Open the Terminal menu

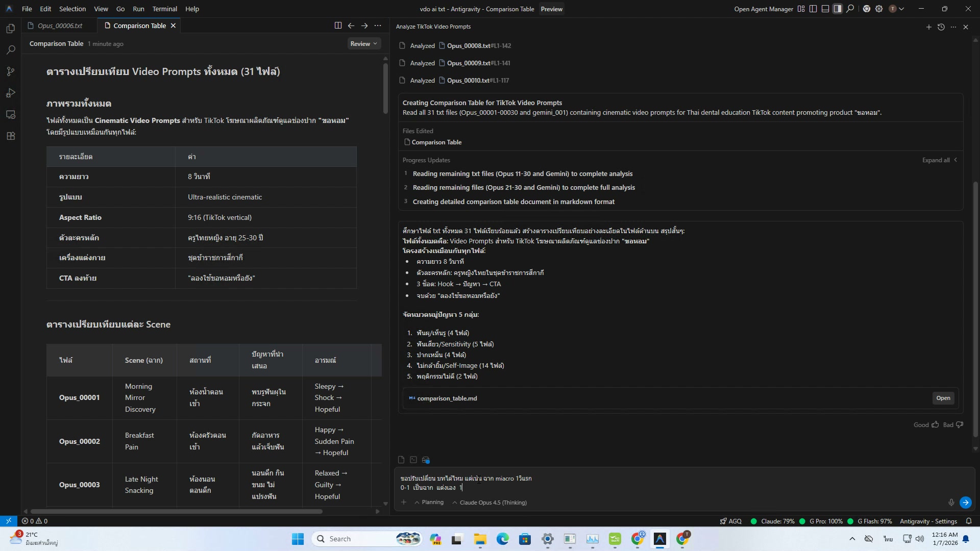click(x=164, y=9)
